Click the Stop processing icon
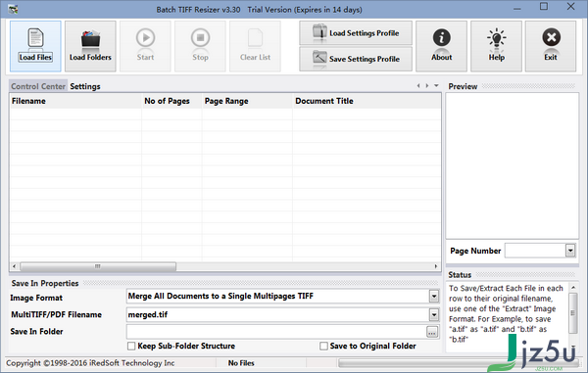Screen dimensions: 588x373 tap(200, 38)
